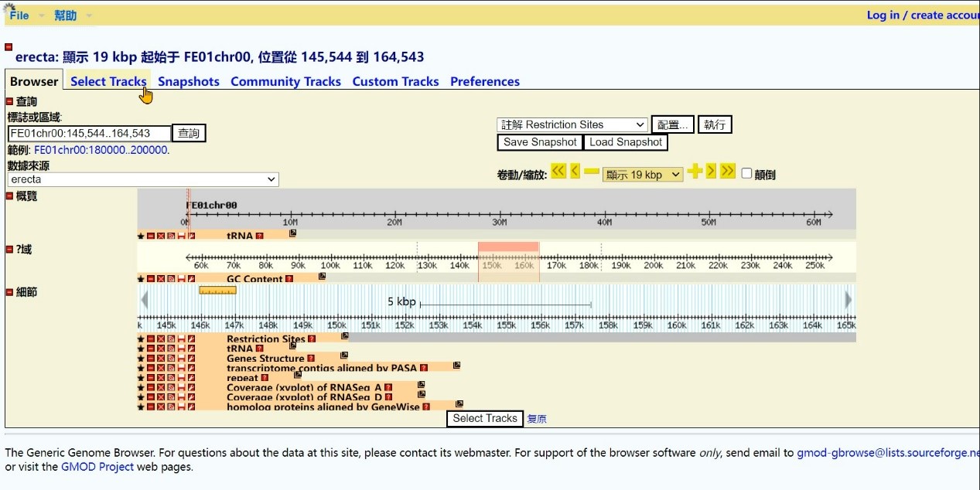Open the Snapshots tab

click(x=189, y=81)
